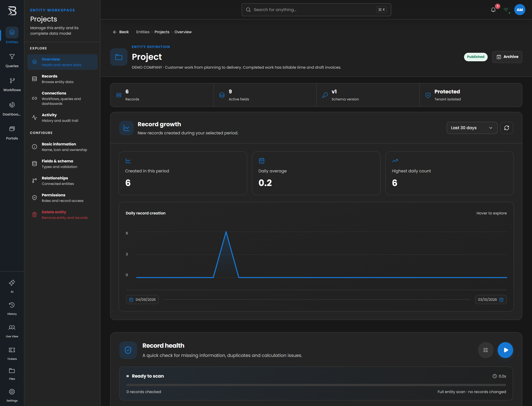Open Activity history and audit trail

[x=62, y=118]
